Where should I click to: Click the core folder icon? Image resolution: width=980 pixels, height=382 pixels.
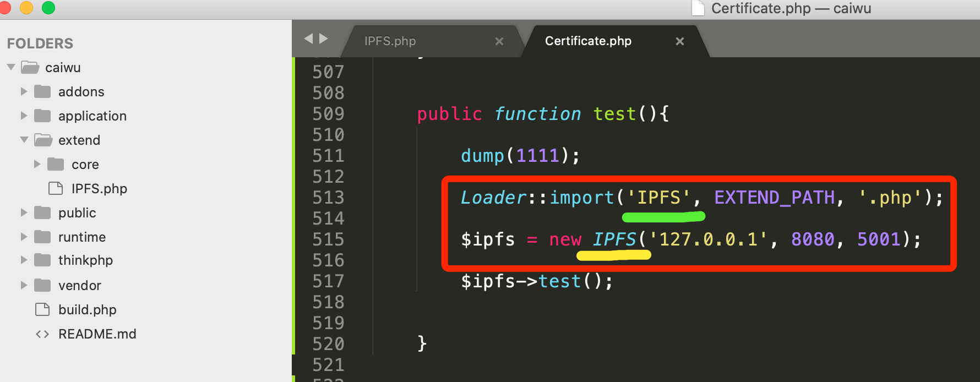[56, 164]
